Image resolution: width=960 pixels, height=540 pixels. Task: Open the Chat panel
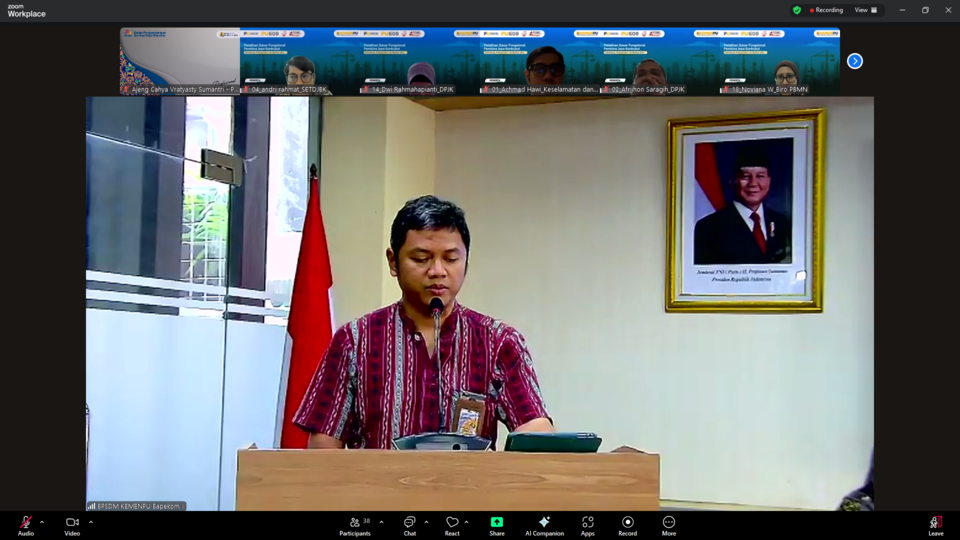409,524
